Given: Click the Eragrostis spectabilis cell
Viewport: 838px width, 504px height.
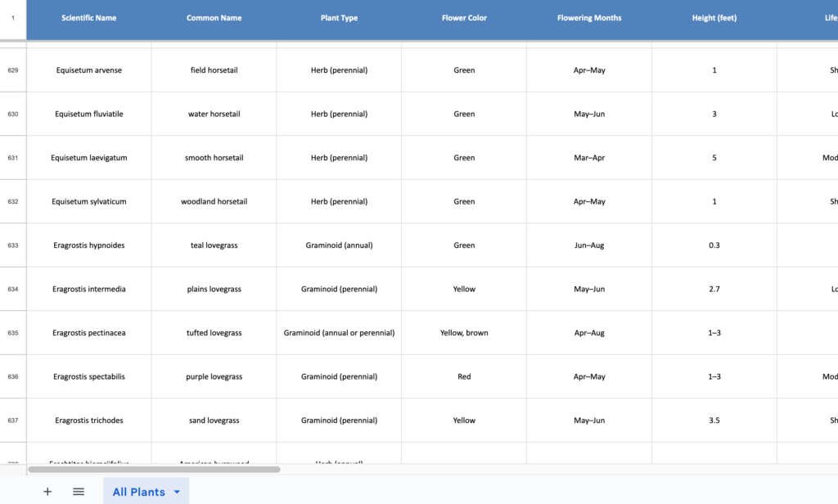Looking at the screenshot, I should coord(88,377).
